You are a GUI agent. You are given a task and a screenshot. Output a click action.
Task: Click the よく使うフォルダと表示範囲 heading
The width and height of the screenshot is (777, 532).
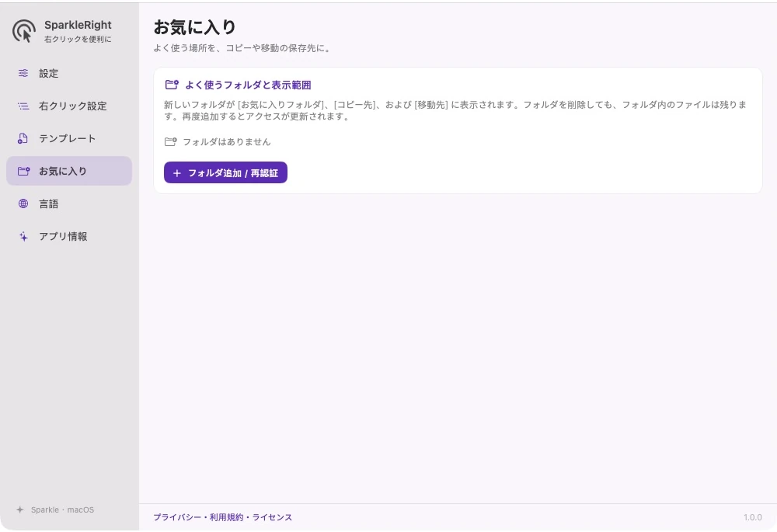pyautogui.click(x=248, y=85)
